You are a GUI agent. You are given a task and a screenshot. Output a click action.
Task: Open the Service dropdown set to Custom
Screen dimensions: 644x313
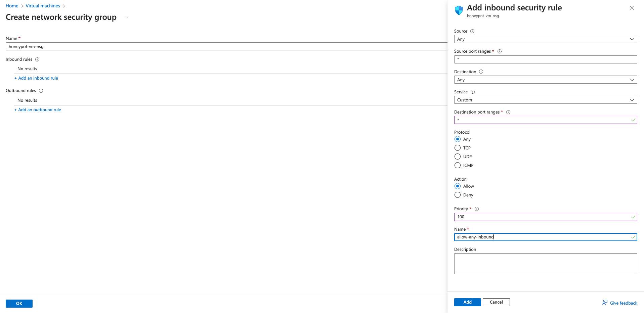(x=545, y=100)
